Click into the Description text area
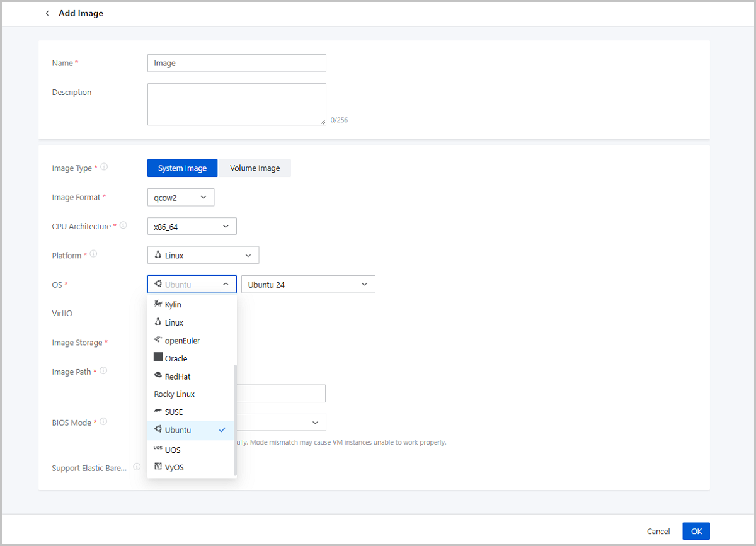The image size is (756, 546). 236,104
